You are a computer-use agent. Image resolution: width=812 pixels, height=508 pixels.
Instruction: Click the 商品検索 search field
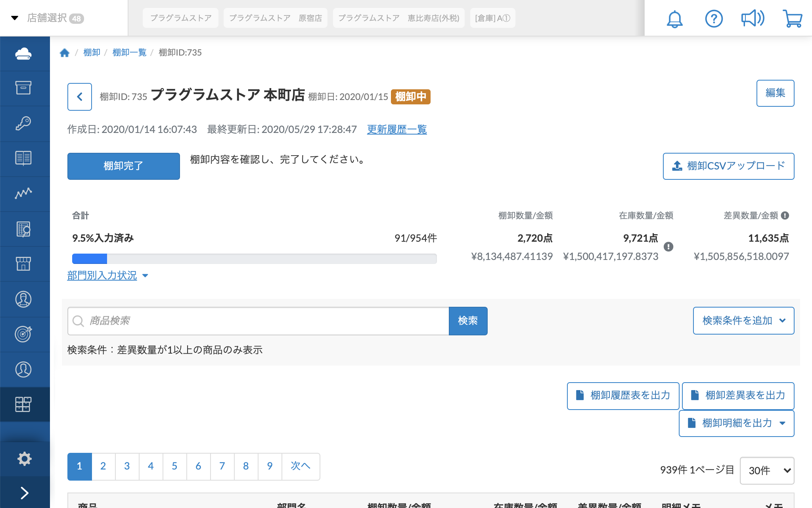262,321
